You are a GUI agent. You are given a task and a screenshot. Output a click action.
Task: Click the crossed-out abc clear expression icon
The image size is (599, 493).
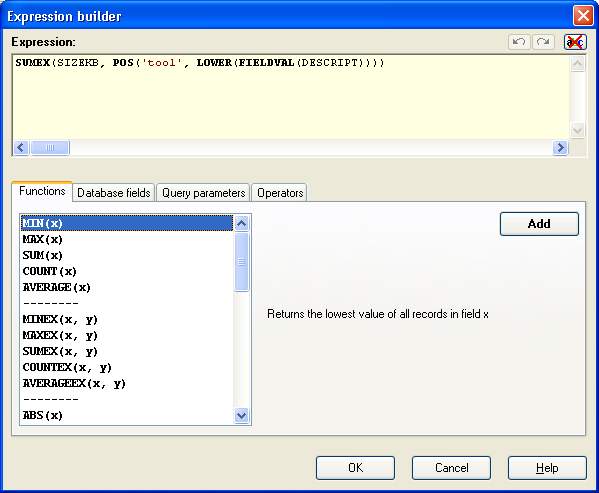pos(575,42)
